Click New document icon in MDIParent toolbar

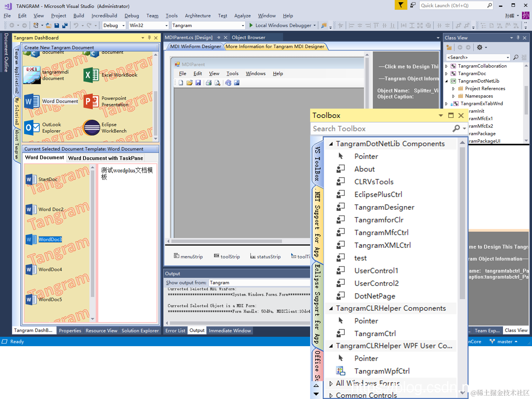tap(181, 83)
